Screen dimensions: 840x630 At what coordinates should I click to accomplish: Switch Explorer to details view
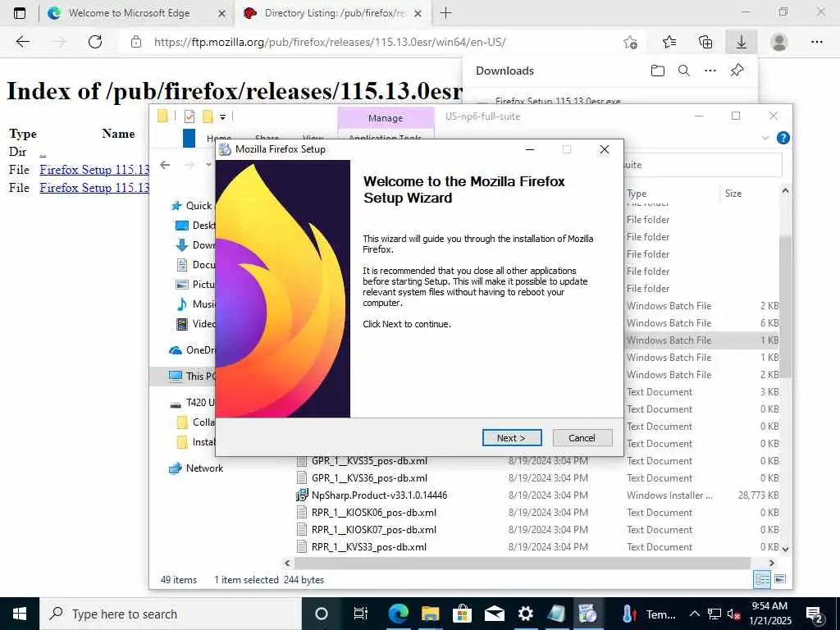coord(762,579)
